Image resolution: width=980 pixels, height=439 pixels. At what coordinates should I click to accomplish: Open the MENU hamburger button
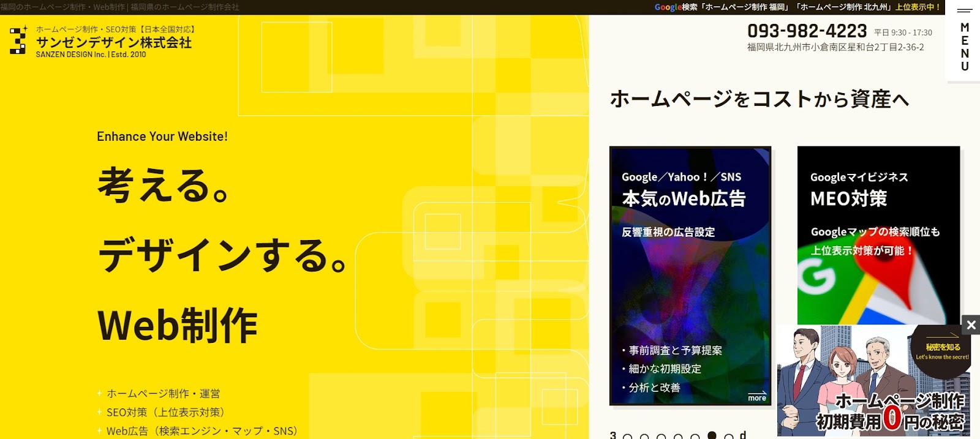pos(964,40)
